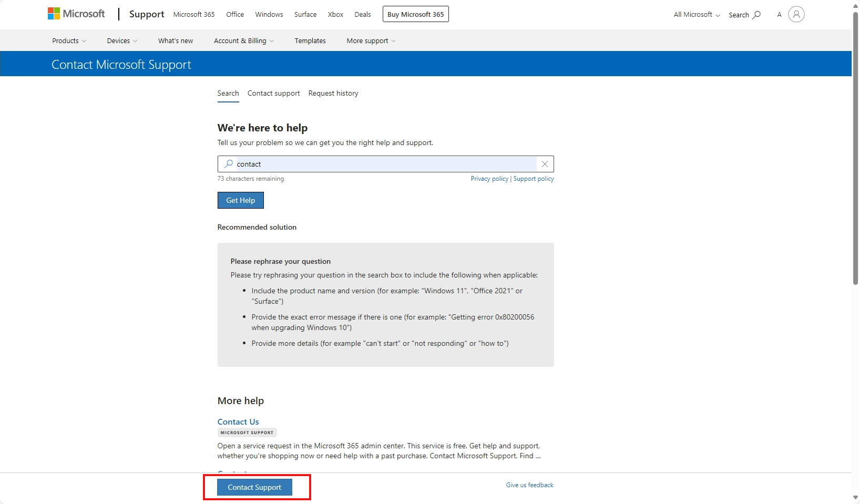The width and height of the screenshot is (860, 504).
Task: Click the "We're here to help" heading
Action: point(262,128)
